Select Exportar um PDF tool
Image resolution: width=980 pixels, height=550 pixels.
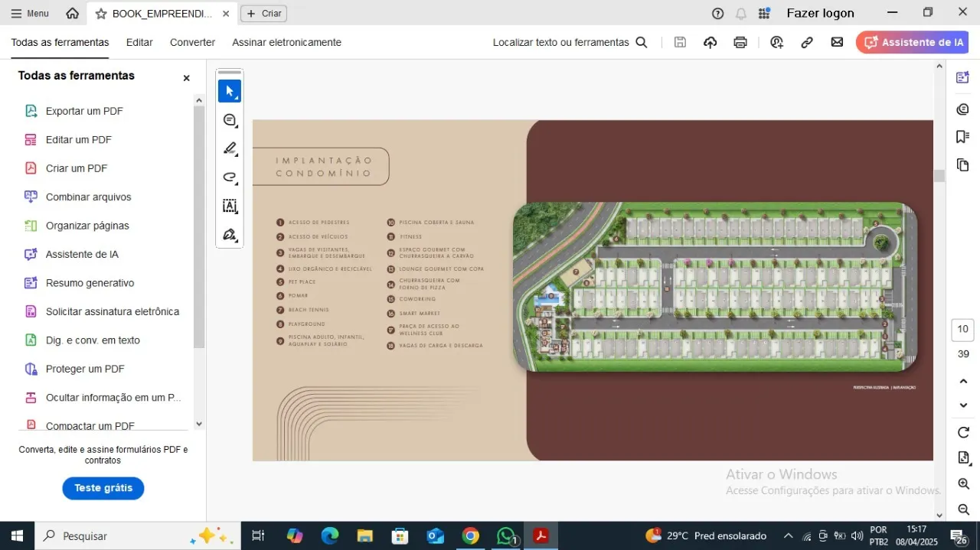click(84, 111)
